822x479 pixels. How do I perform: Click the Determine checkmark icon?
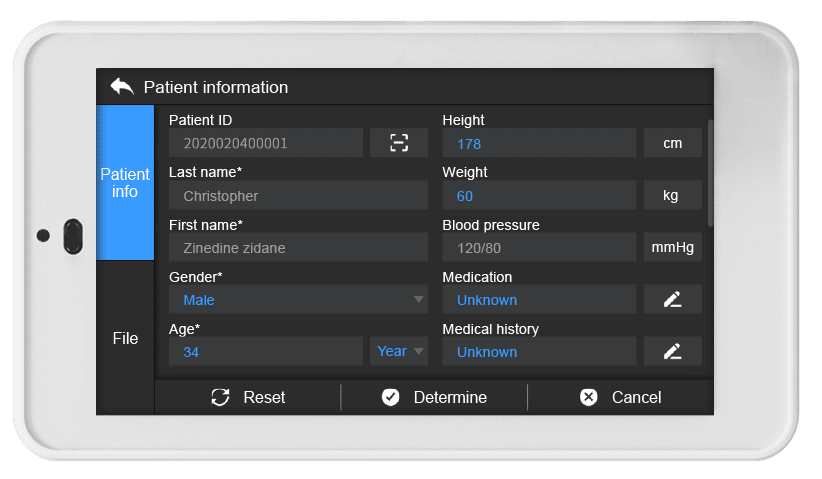point(391,397)
